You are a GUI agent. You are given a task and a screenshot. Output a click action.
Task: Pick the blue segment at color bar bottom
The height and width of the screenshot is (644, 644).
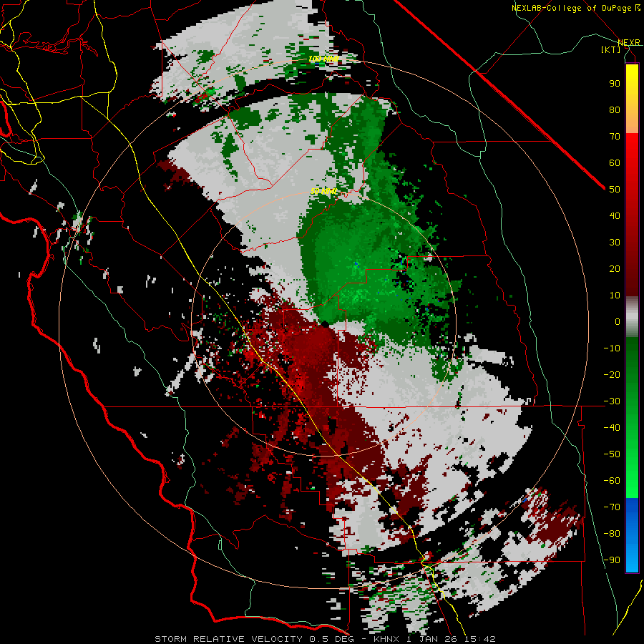(x=632, y=535)
